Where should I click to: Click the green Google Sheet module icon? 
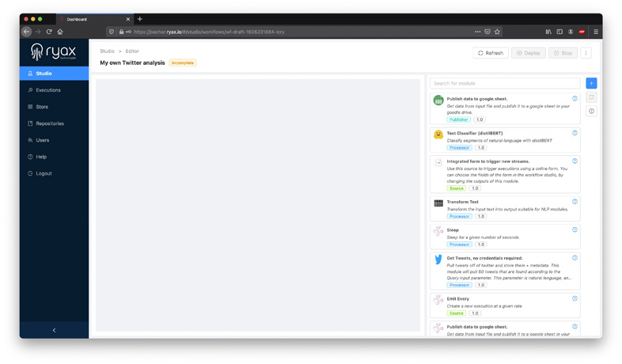coord(438,100)
